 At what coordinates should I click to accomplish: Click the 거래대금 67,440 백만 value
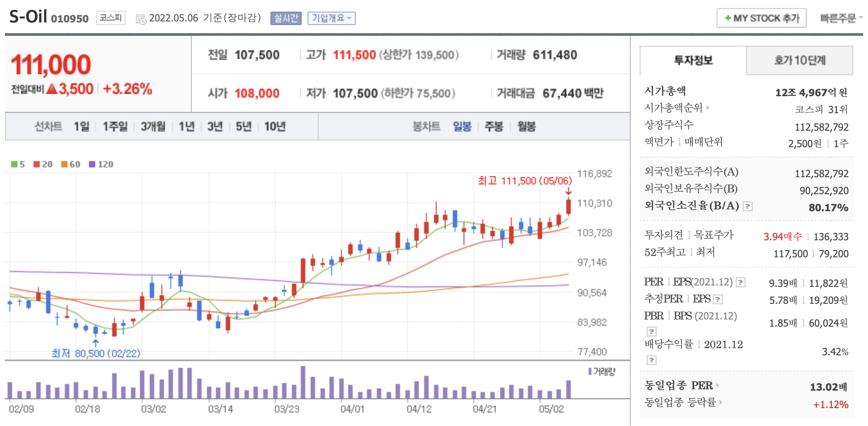pyautogui.click(x=573, y=94)
